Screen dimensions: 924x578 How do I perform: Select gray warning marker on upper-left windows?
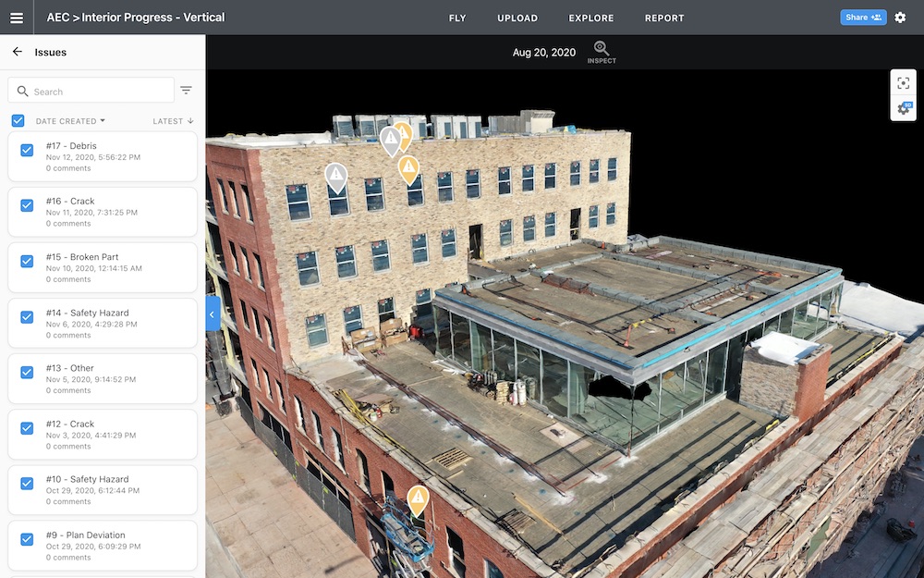click(x=336, y=178)
